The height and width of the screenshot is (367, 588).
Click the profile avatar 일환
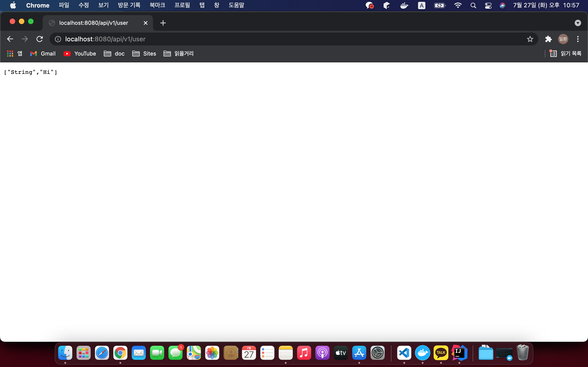(x=563, y=39)
